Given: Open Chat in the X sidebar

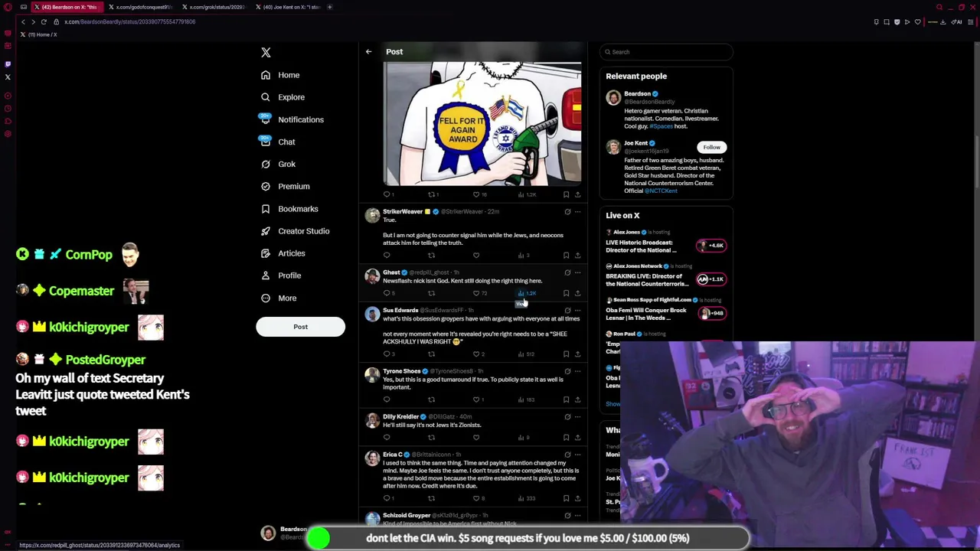Looking at the screenshot, I should 277,142.
